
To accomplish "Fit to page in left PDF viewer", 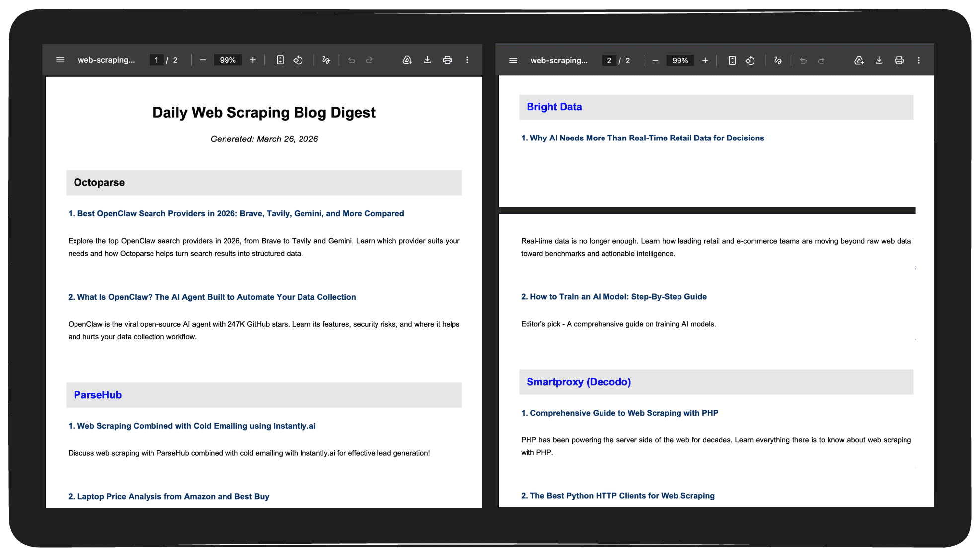I will coord(280,60).
